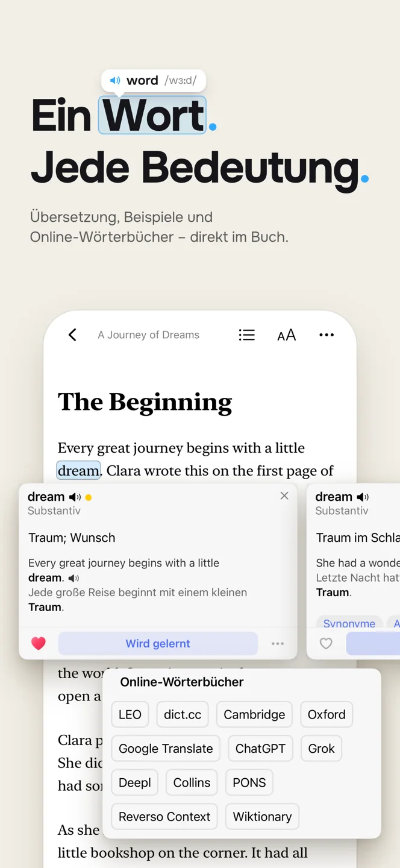Tap the back arrow in reader header
Screen dimensions: 400x868
pos(72,335)
